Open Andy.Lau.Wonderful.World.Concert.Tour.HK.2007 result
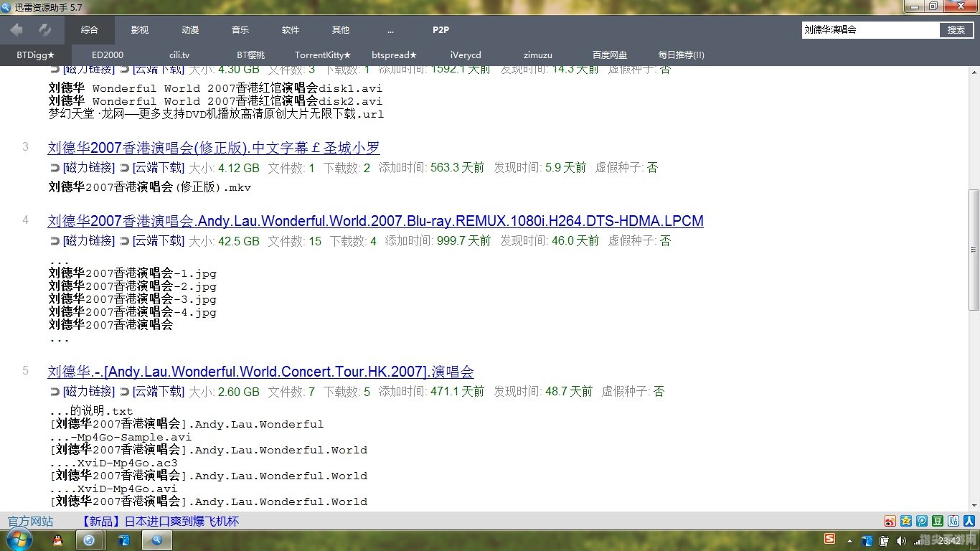The height and width of the screenshot is (551, 980). [x=261, y=372]
